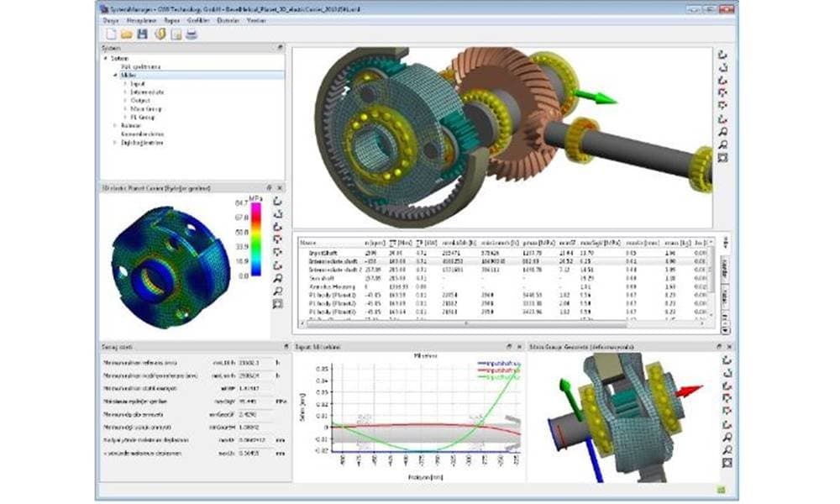
Task: Click topmost view icon beside stress view
Action: (277, 202)
